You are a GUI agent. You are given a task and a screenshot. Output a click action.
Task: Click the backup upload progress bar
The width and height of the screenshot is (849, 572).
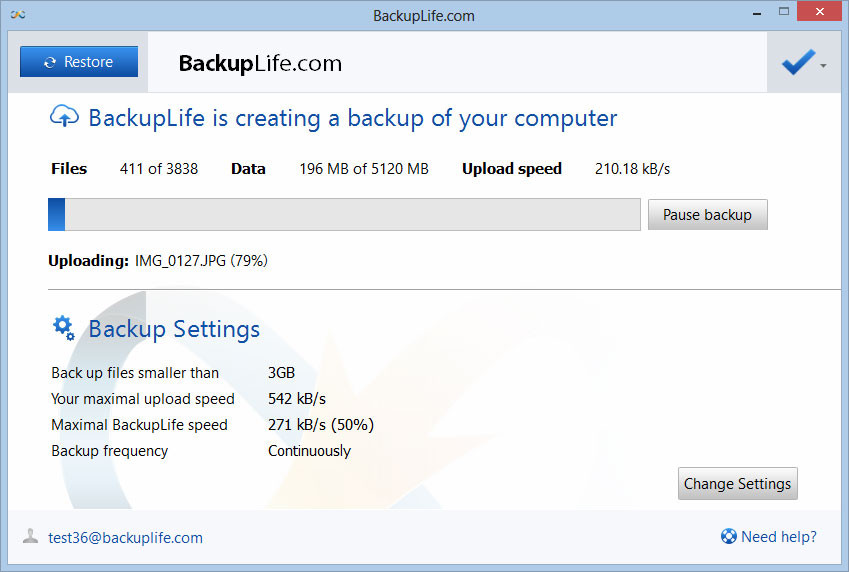point(344,215)
